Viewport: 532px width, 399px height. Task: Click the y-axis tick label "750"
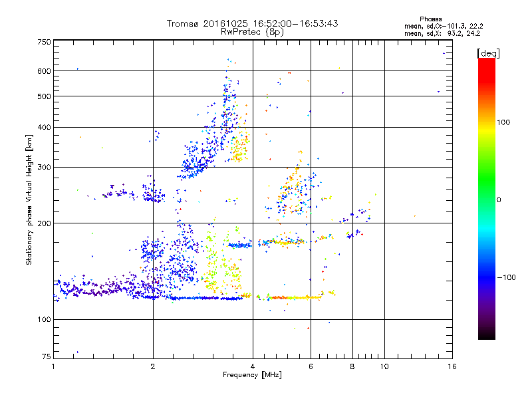tap(44, 42)
